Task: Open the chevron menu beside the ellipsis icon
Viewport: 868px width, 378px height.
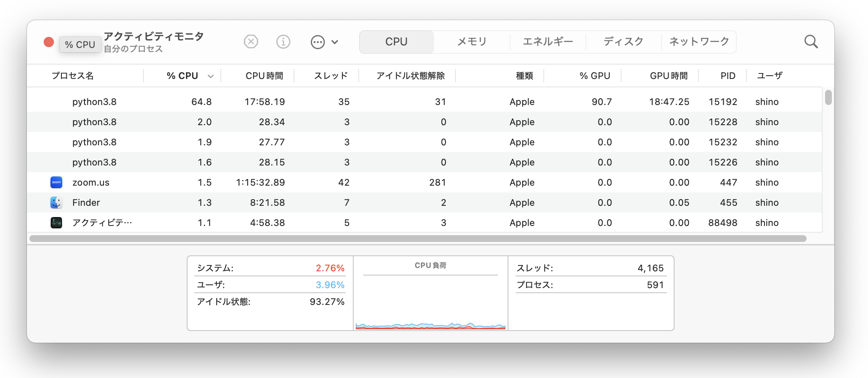Action: click(335, 42)
